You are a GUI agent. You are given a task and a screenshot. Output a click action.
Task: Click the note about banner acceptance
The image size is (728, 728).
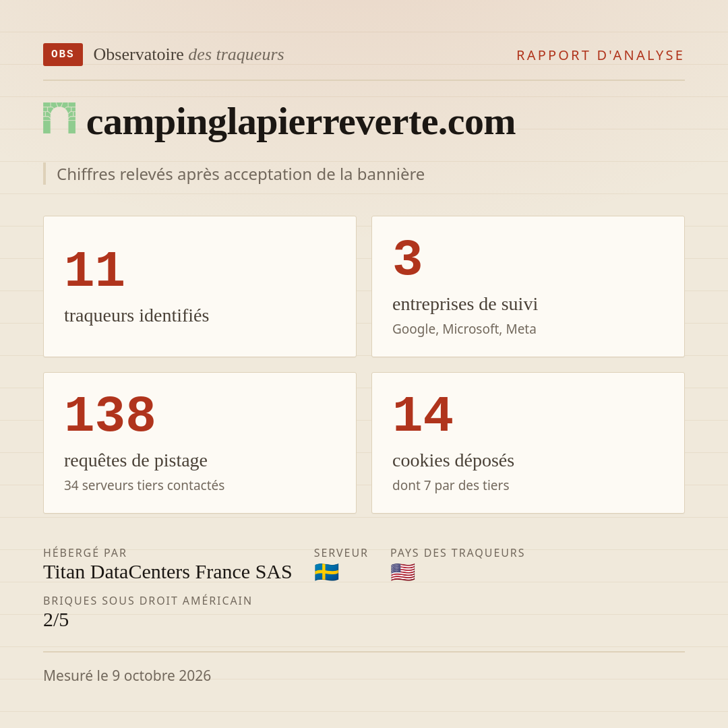coord(241,174)
